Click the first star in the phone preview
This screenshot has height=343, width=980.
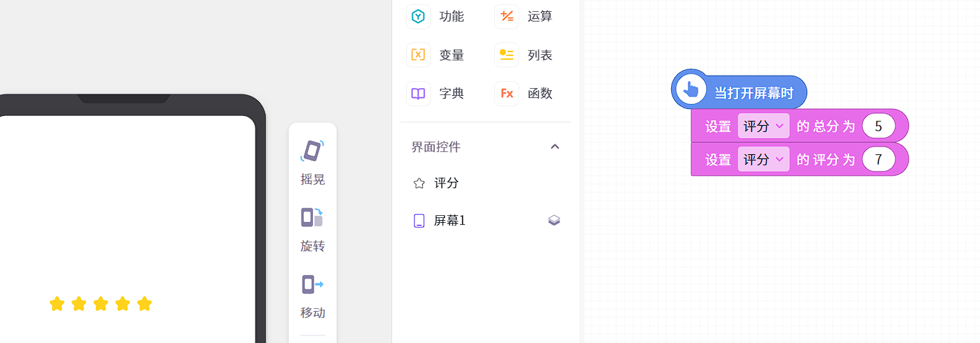tap(57, 303)
